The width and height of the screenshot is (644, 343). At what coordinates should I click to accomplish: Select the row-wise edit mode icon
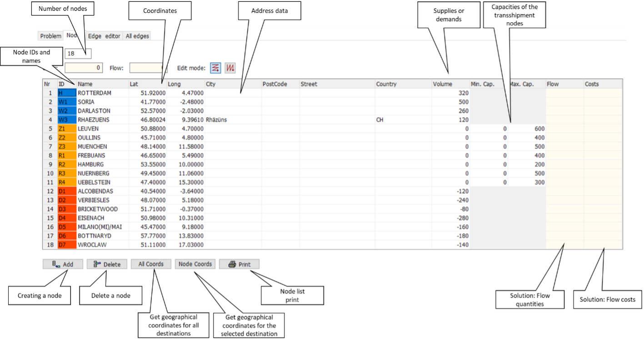215,68
